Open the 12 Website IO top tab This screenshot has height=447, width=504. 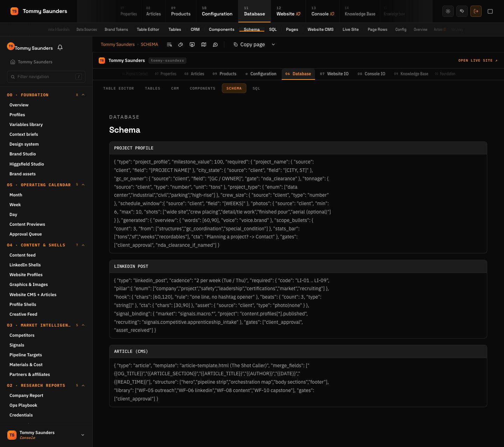point(288,11)
